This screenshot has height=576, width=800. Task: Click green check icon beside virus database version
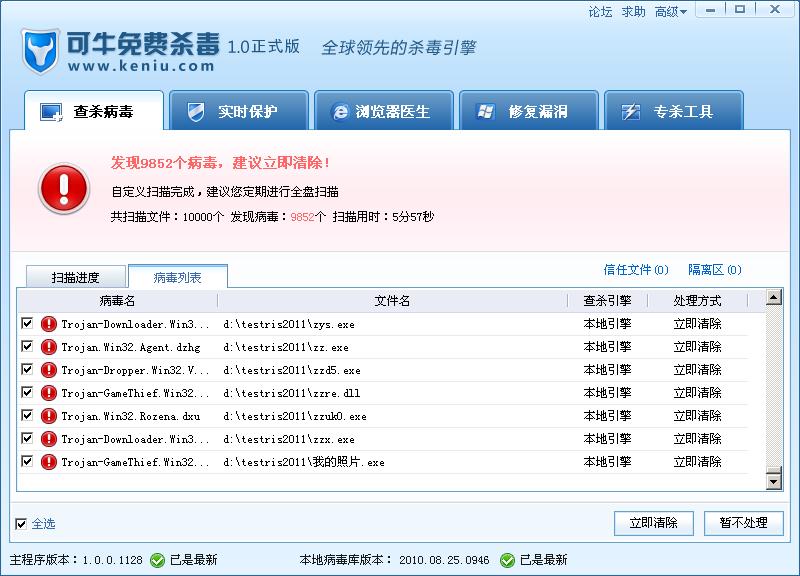507,560
